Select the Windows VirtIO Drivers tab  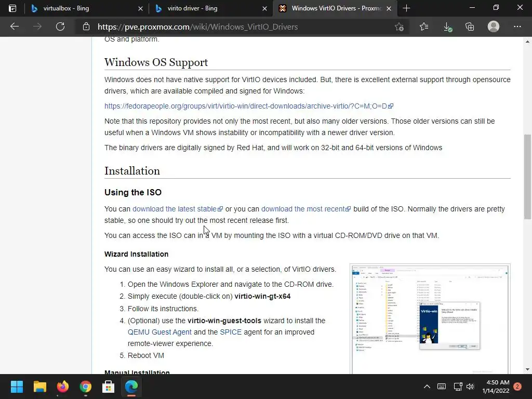pos(334,8)
